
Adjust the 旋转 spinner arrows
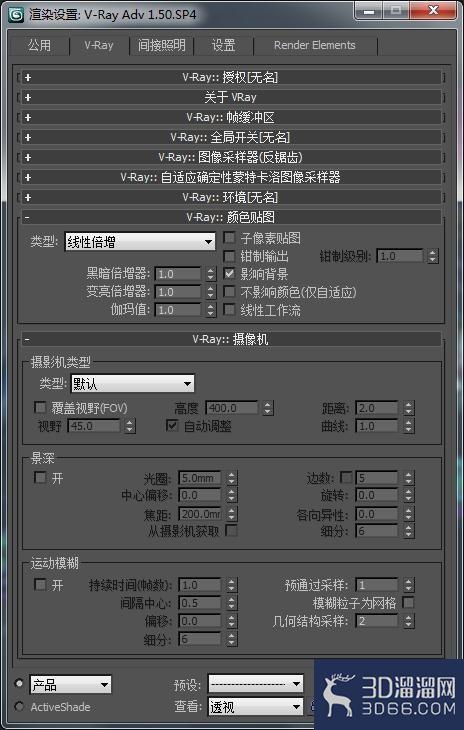tap(409, 496)
